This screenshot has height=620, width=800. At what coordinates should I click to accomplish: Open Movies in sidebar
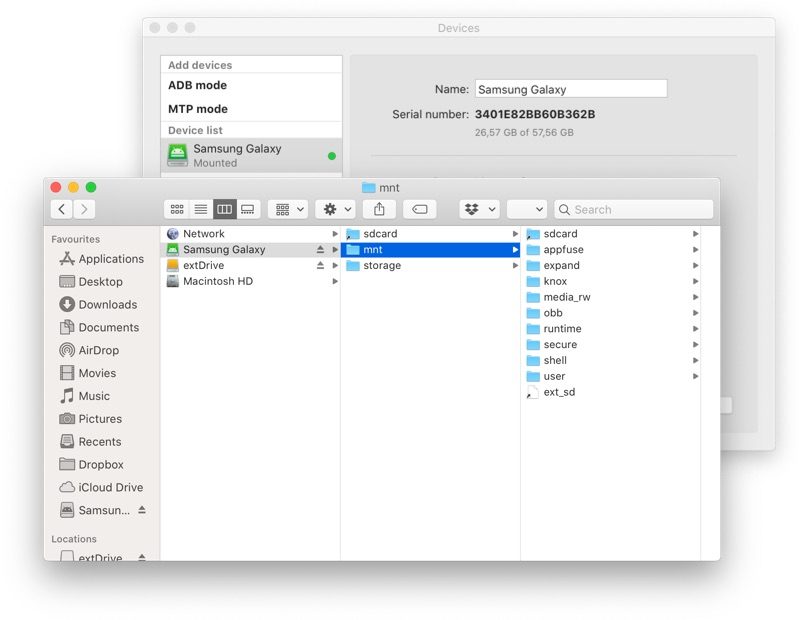[x=88, y=373]
